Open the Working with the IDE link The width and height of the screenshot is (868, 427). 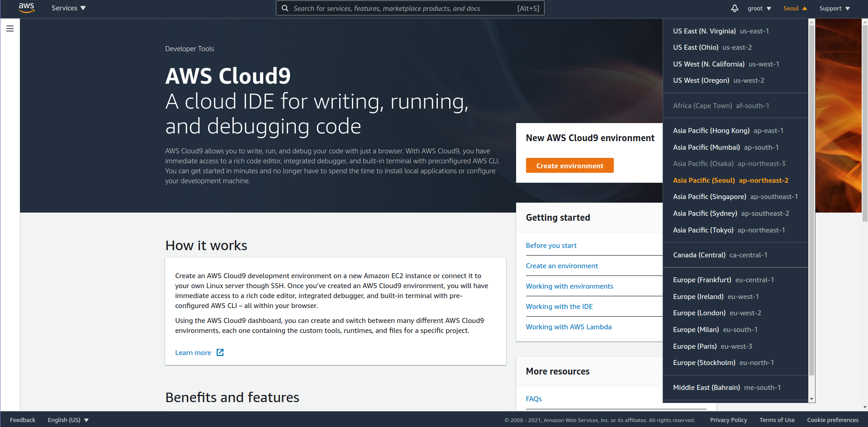click(x=559, y=306)
